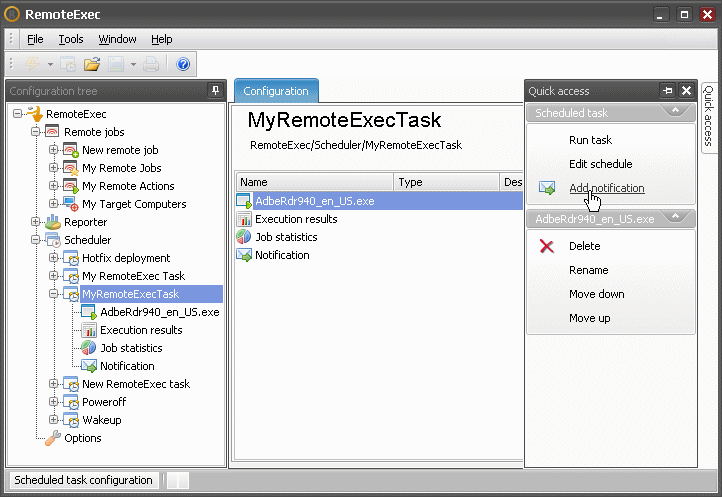Click the Reporter tree icon

click(52, 222)
